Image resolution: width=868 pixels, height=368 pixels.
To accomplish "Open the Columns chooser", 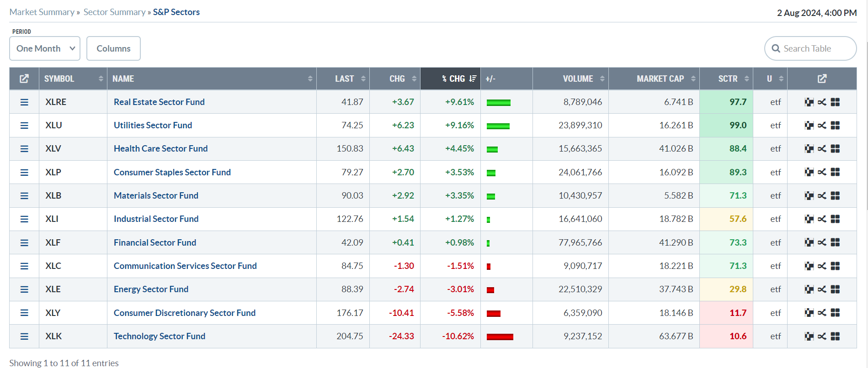I will coord(113,48).
